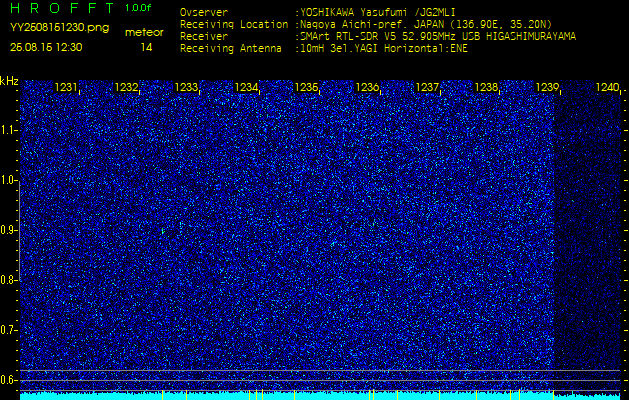Click the HROFFT title text
Screen dimensions: 629x400
62,8
